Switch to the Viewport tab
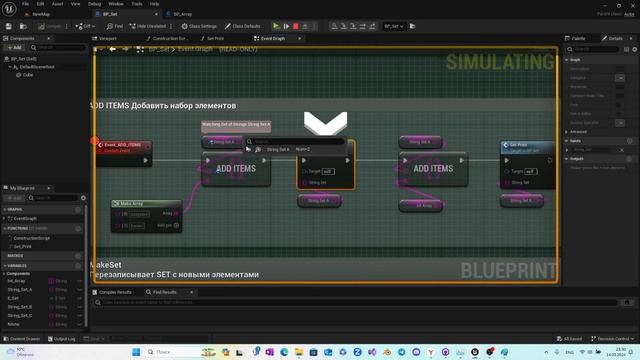640x360 pixels. pos(104,38)
